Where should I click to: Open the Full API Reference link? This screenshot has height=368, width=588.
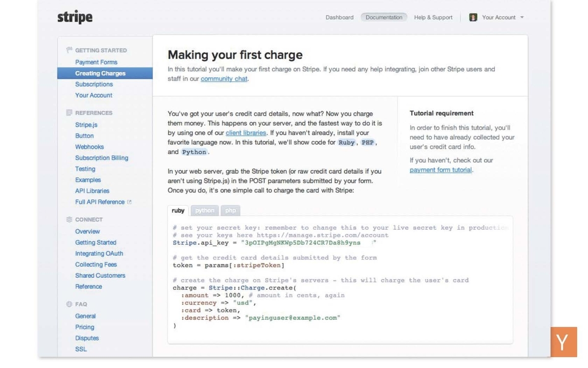point(100,202)
